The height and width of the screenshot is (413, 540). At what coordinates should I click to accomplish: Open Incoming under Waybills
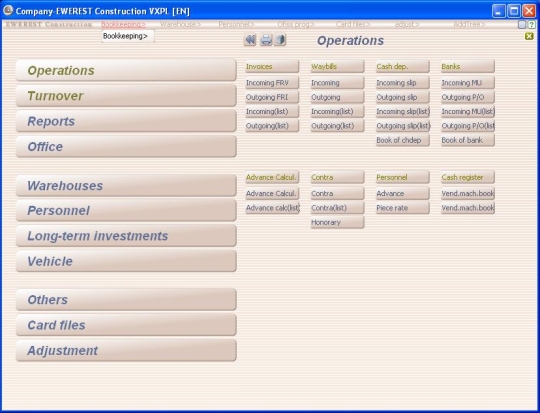(337, 83)
